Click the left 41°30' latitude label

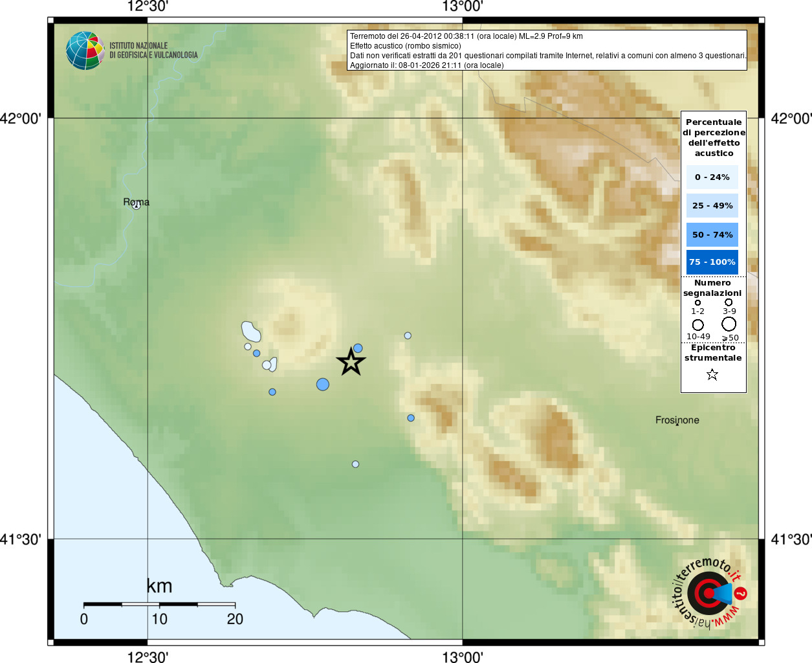pos(21,539)
